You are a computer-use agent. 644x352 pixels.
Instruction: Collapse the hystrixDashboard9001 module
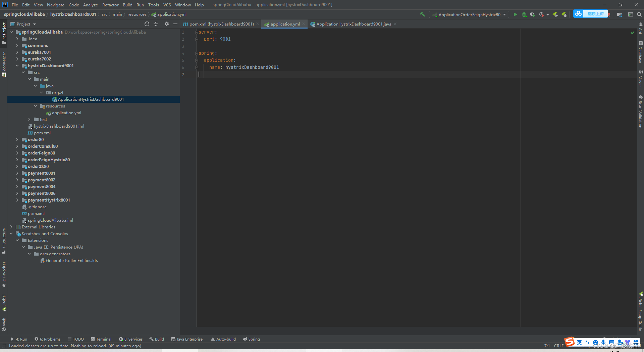tap(17, 66)
